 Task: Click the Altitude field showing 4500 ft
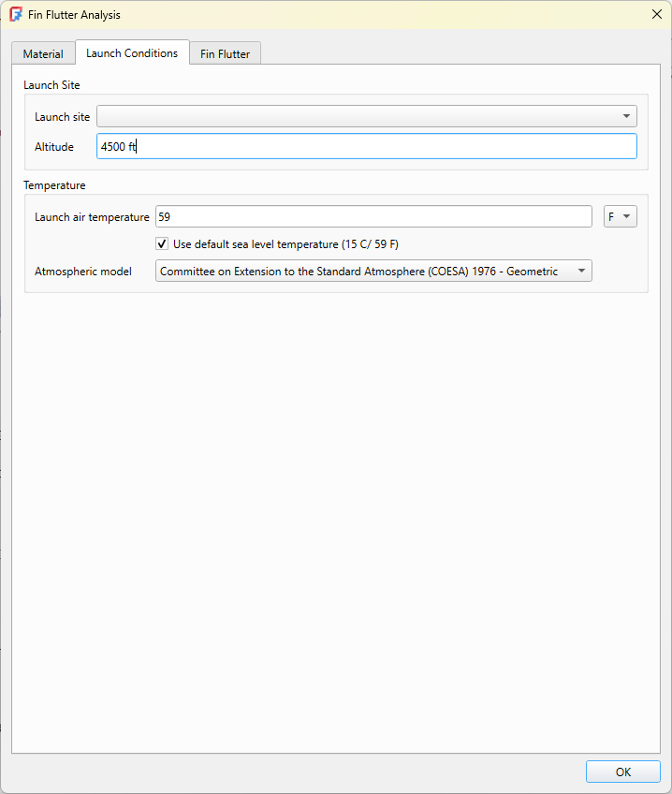coord(366,146)
